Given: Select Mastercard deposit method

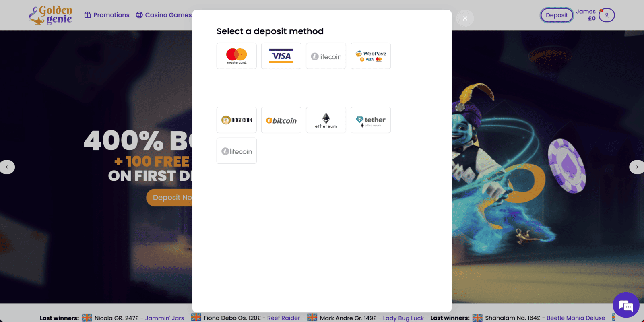Looking at the screenshot, I should pos(236,56).
